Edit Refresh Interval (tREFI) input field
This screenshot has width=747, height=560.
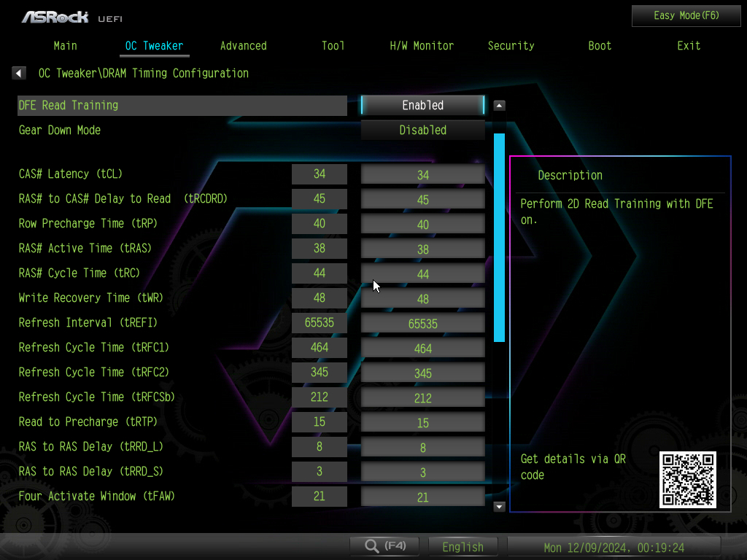(x=422, y=323)
